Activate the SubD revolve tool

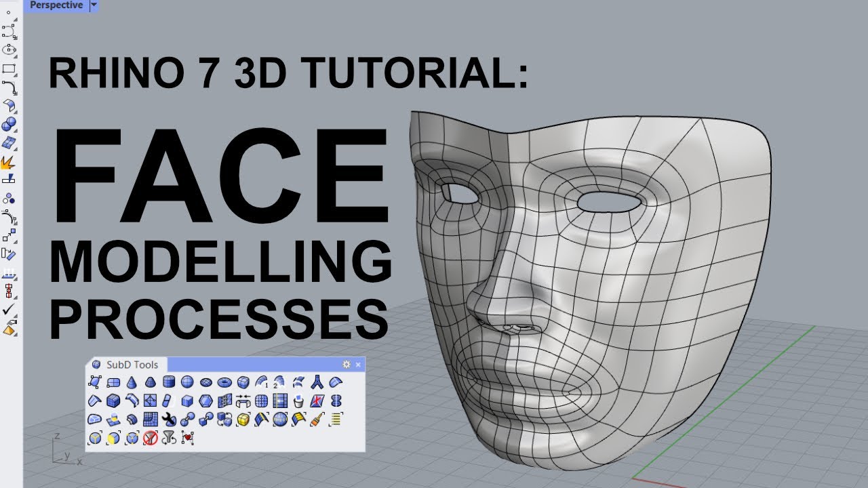click(336, 382)
